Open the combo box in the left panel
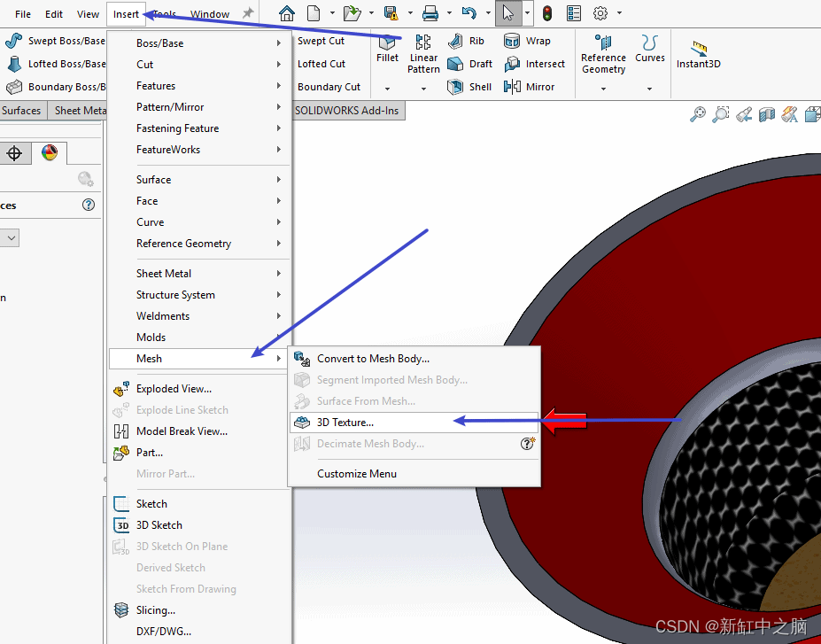The image size is (821, 644). click(x=10, y=237)
